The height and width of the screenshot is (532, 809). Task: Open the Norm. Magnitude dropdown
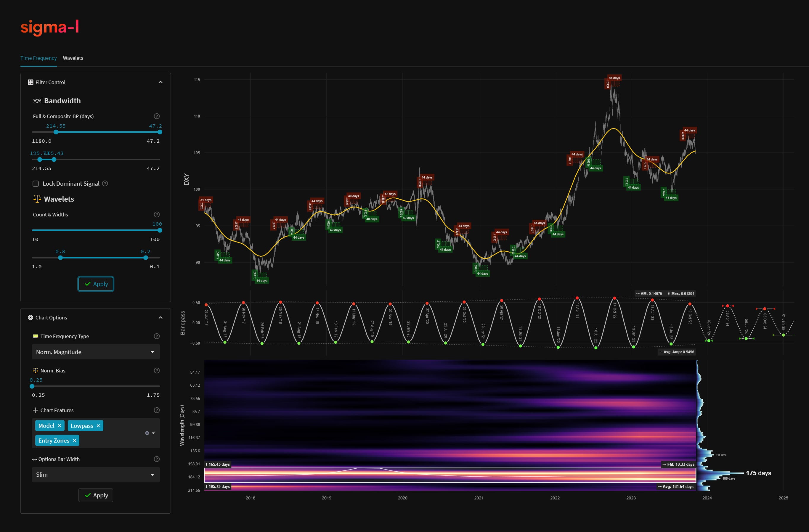click(96, 352)
